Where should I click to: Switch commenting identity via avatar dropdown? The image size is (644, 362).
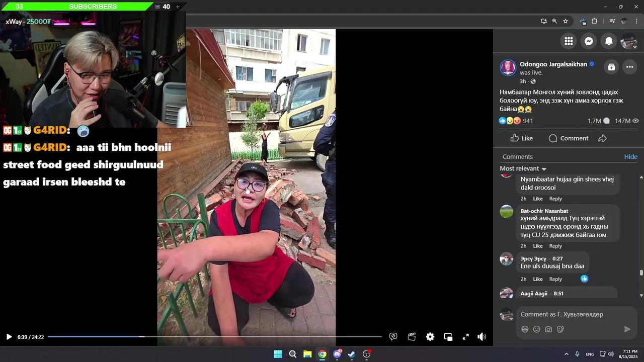tap(507, 315)
